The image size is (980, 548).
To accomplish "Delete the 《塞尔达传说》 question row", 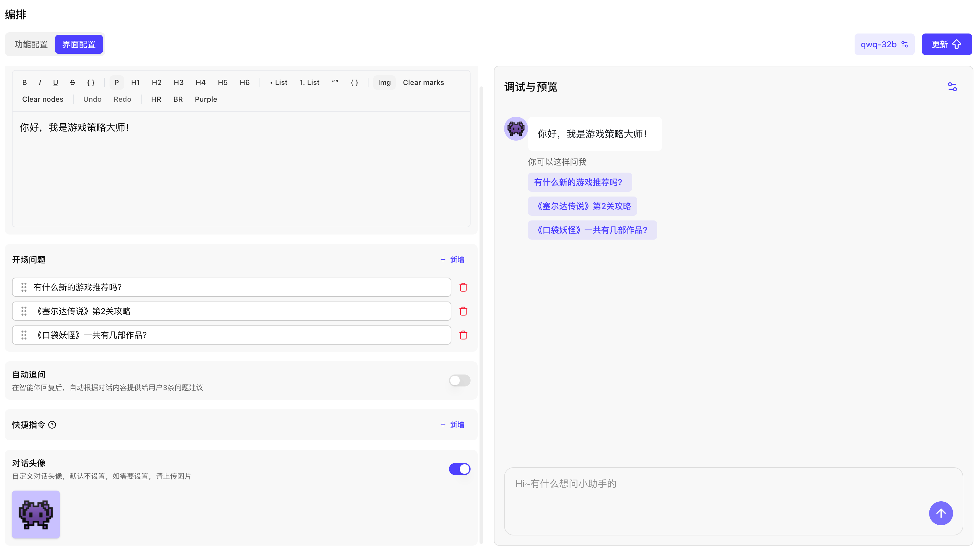I will (463, 311).
